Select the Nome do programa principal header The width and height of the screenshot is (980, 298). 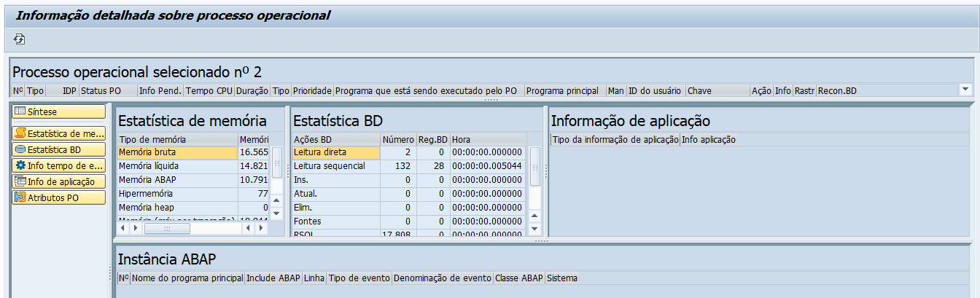[x=187, y=278]
